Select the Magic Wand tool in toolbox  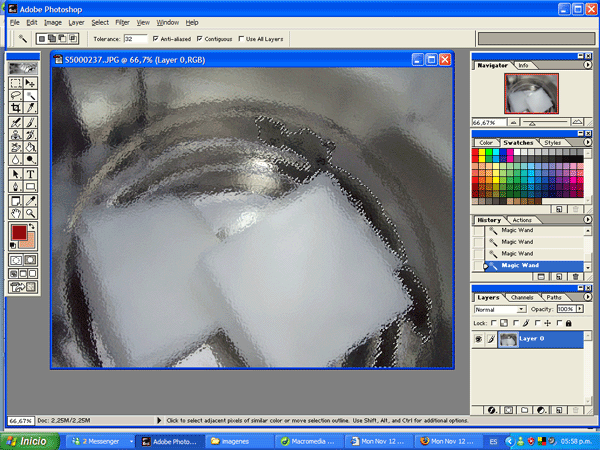point(30,95)
